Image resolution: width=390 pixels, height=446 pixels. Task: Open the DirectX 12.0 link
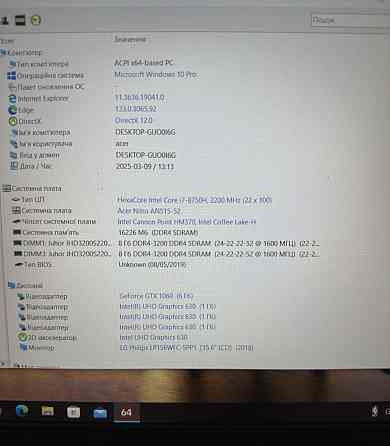[x=133, y=120]
